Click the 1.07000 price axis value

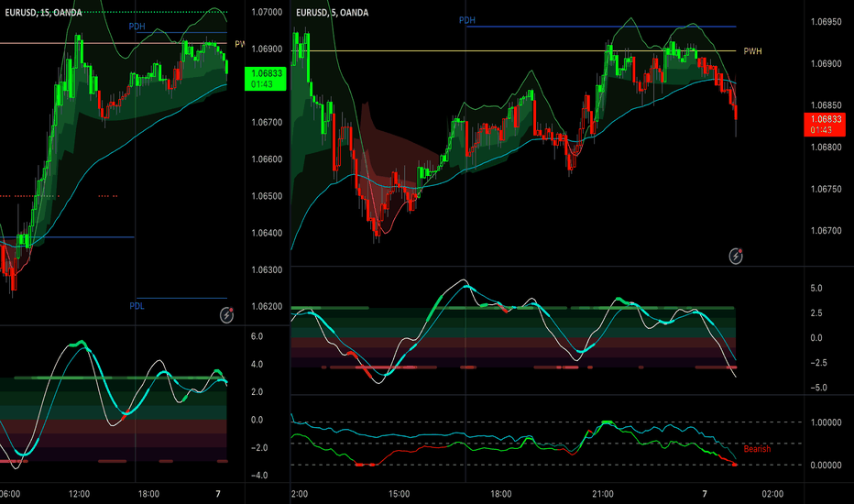point(267,12)
